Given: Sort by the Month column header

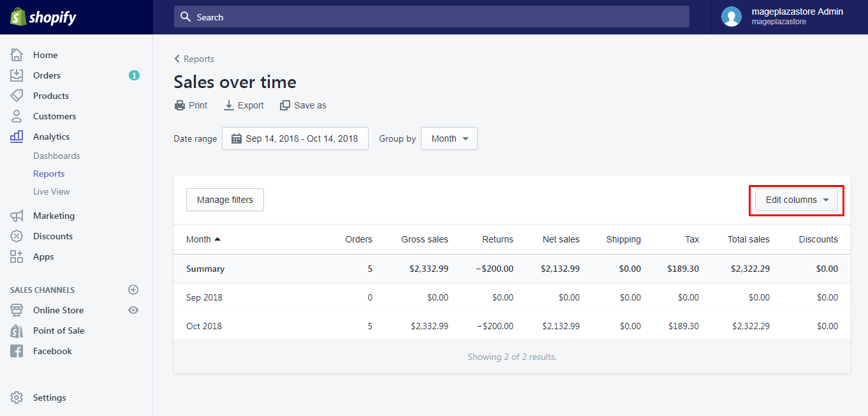Looking at the screenshot, I should click(203, 239).
